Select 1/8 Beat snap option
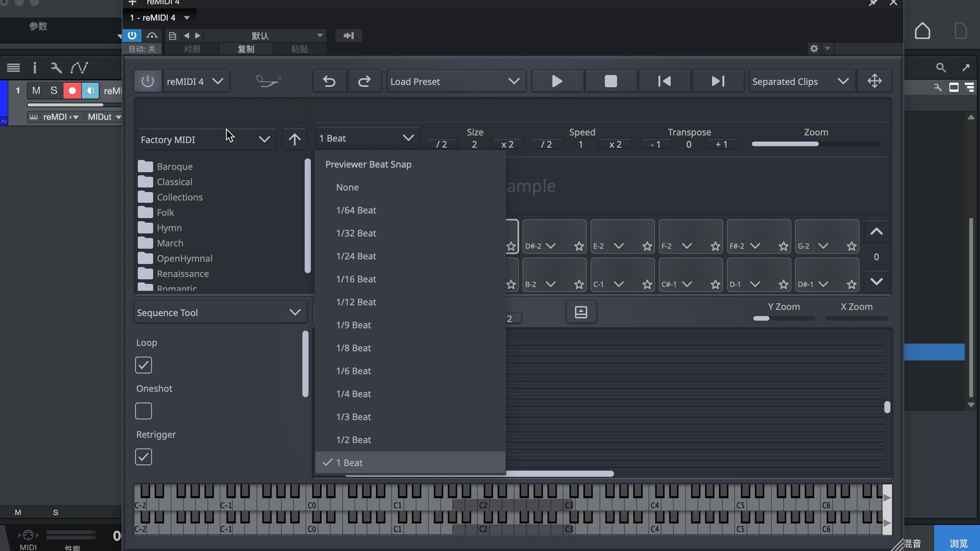 pos(410,348)
